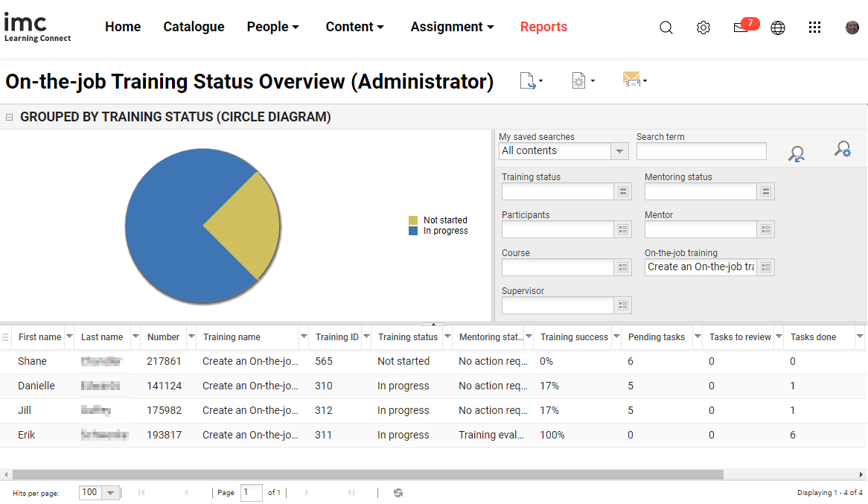This screenshot has width=868, height=504.
Task: Open search settings magnifier-gear icon
Action: pyautogui.click(x=842, y=149)
